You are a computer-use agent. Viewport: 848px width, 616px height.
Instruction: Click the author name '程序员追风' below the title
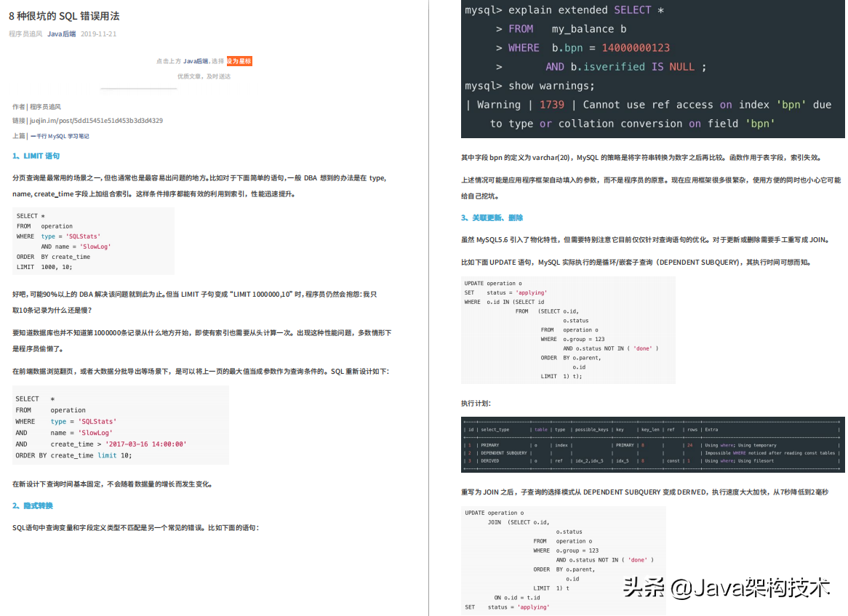click(25, 33)
